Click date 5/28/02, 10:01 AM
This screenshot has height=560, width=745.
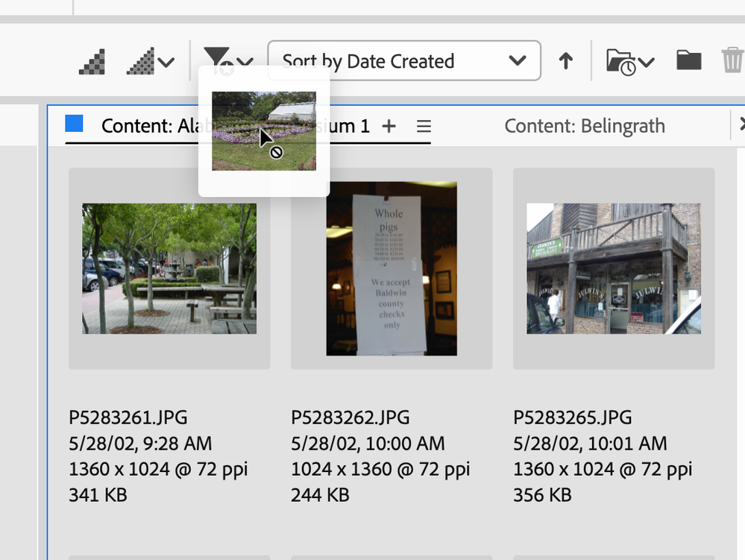[590, 444]
